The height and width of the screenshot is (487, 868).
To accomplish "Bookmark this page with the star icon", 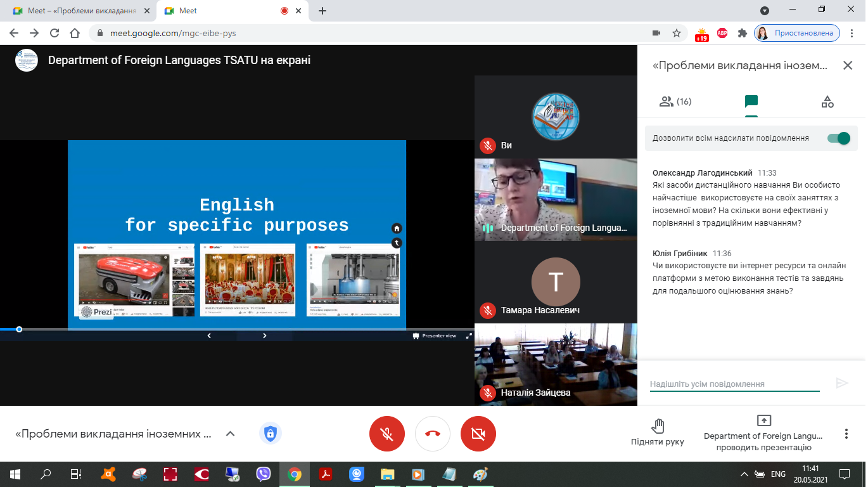I will point(677,33).
